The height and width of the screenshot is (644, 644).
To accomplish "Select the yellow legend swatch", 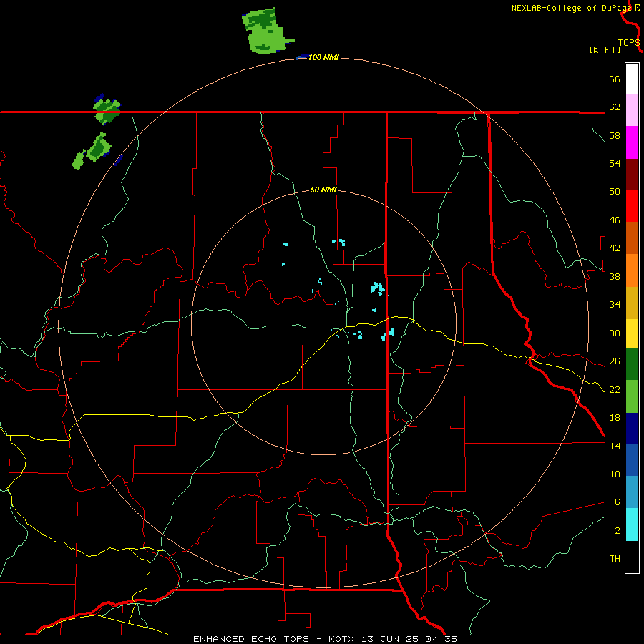I will click(x=632, y=333).
